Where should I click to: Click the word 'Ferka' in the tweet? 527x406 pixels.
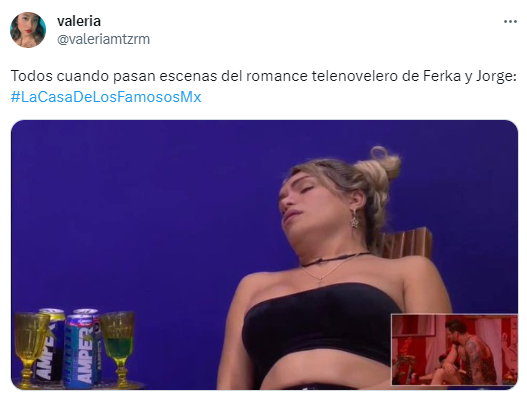pyautogui.click(x=442, y=76)
